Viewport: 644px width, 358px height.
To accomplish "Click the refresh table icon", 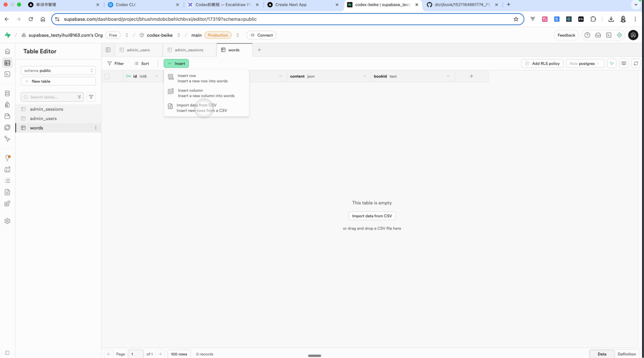I will (636, 64).
